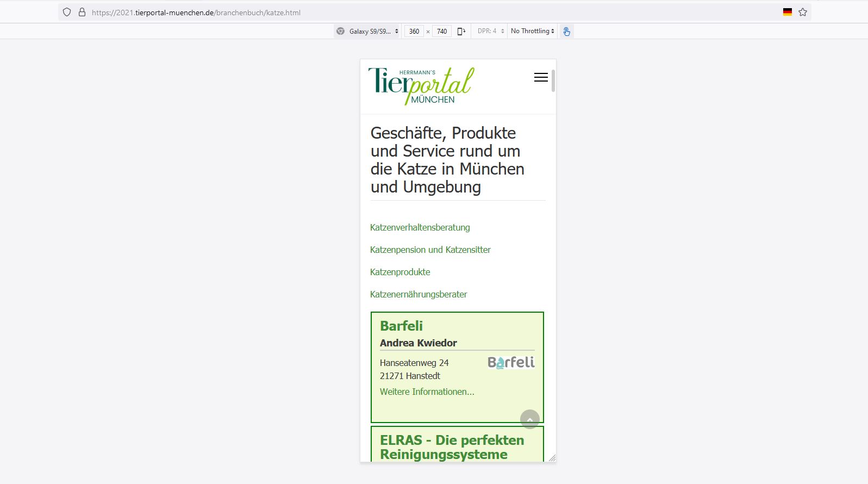Click the tracking protection shield icon
Image resolution: width=868 pixels, height=484 pixels.
67,12
